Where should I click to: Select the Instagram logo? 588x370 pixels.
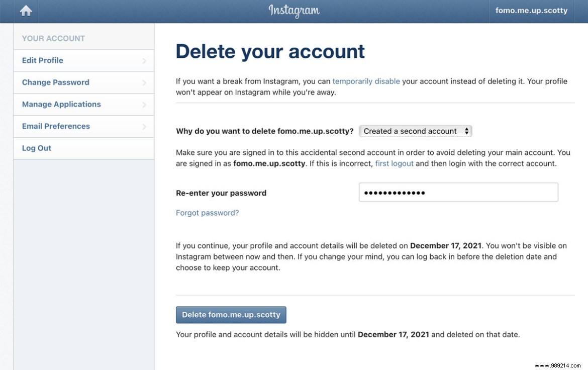coord(294,11)
